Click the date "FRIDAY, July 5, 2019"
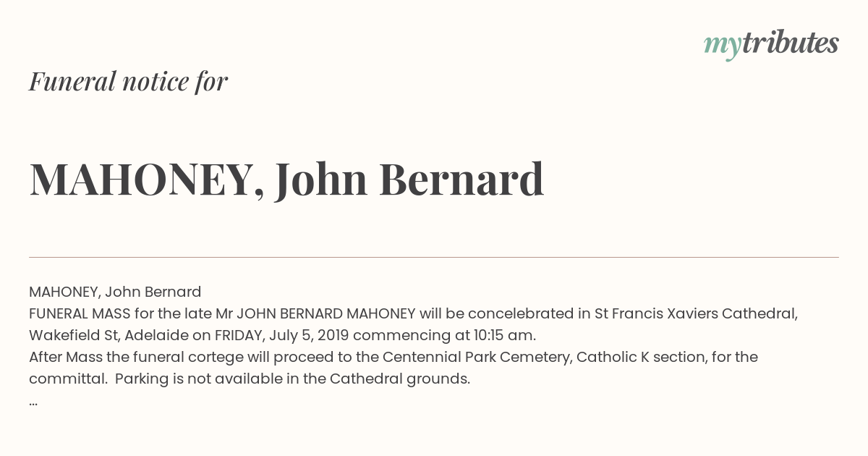Image resolution: width=868 pixels, height=456 pixels. (x=282, y=335)
